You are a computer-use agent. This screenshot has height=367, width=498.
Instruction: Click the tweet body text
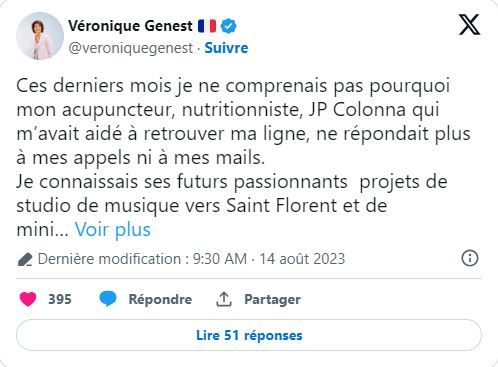[243, 157]
